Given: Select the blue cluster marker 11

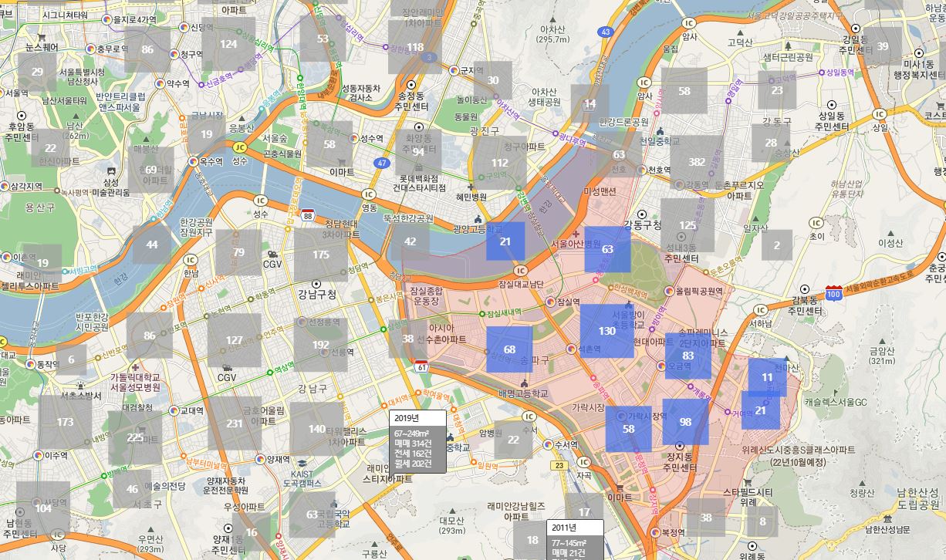Looking at the screenshot, I should 767,377.
